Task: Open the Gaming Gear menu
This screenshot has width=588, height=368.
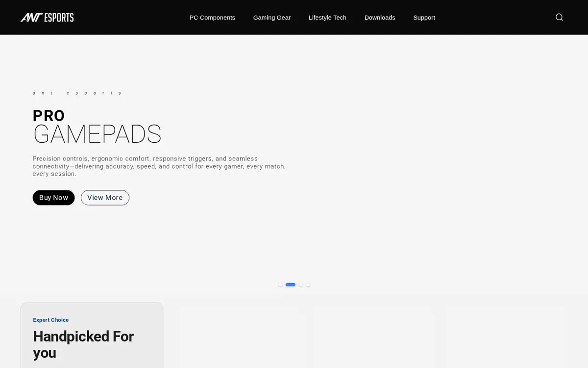Action: pos(272,17)
